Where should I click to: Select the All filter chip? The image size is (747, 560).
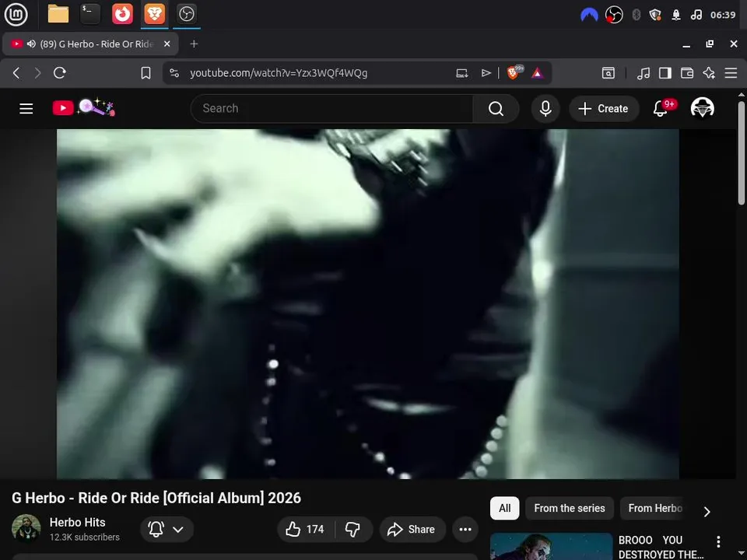pos(504,508)
